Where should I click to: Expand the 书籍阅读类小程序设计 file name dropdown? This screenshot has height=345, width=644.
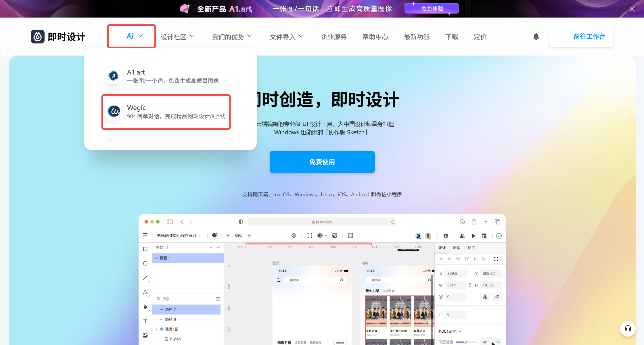179,236
